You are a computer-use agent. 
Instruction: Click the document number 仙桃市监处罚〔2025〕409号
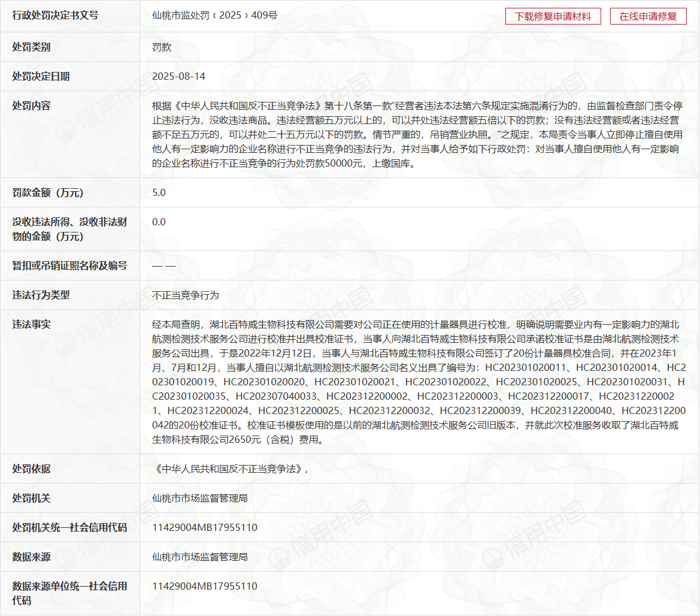(214, 16)
